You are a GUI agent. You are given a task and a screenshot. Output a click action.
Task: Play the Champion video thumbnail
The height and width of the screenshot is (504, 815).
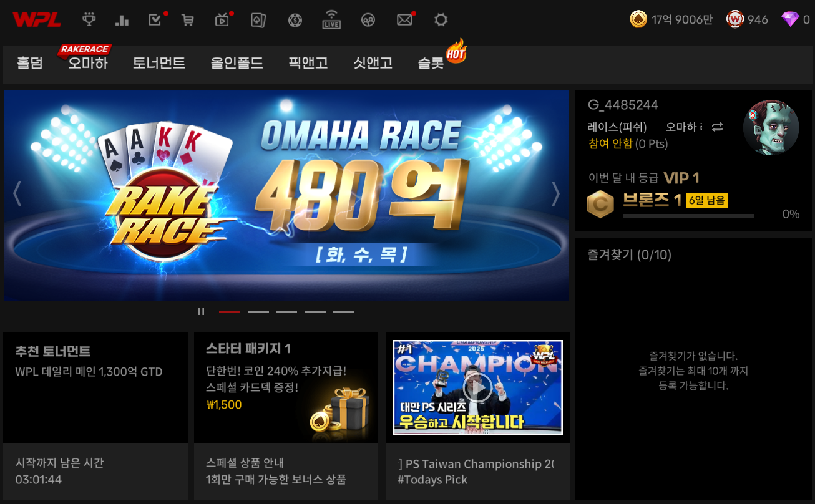pyautogui.click(x=477, y=387)
